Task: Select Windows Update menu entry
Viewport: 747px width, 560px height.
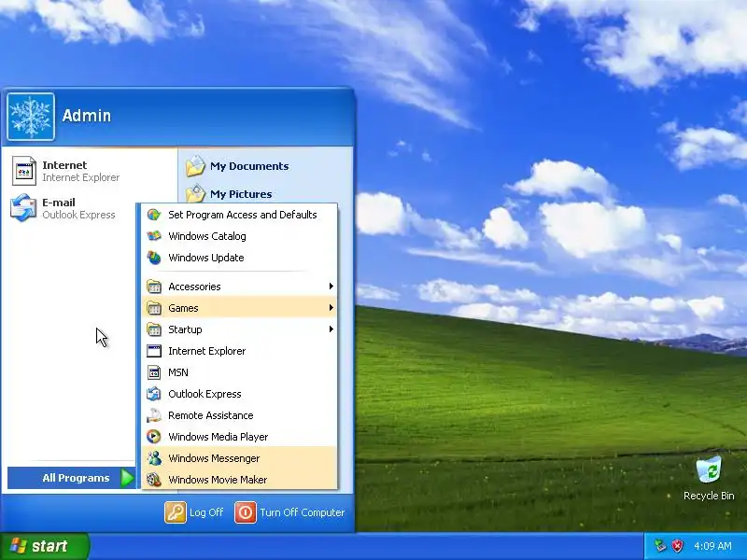Action: click(239, 258)
